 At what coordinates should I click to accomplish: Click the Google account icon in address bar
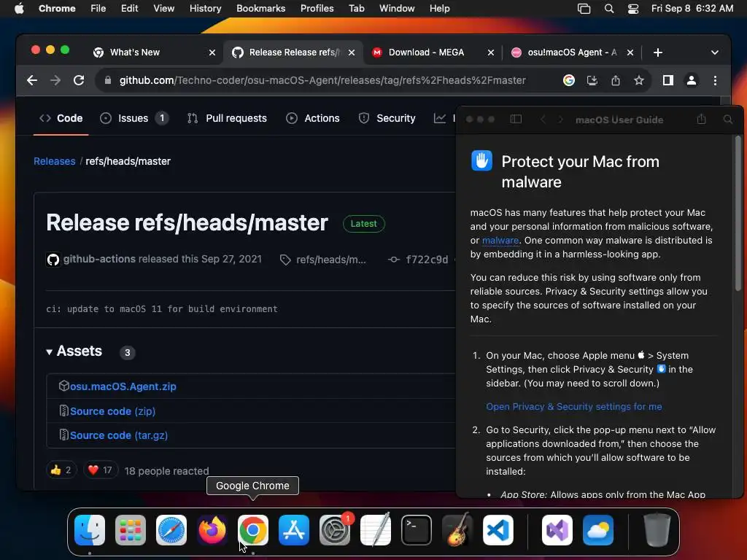coord(568,80)
